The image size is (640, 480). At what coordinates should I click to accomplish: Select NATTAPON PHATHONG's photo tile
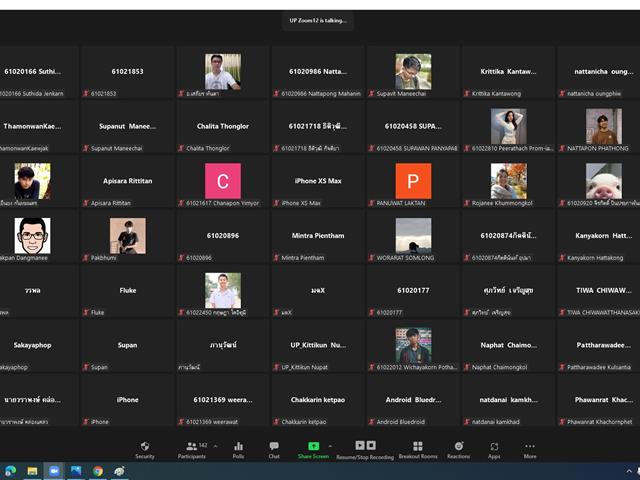pos(598,127)
